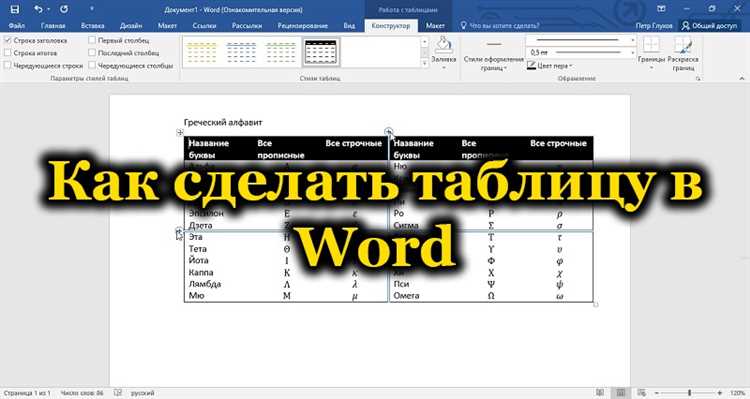
Task: Click the Каппа table cell
Action: (201, 272)
